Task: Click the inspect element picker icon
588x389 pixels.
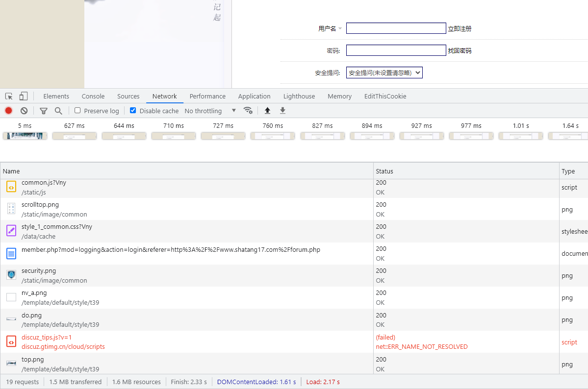Action: (9, 96)
